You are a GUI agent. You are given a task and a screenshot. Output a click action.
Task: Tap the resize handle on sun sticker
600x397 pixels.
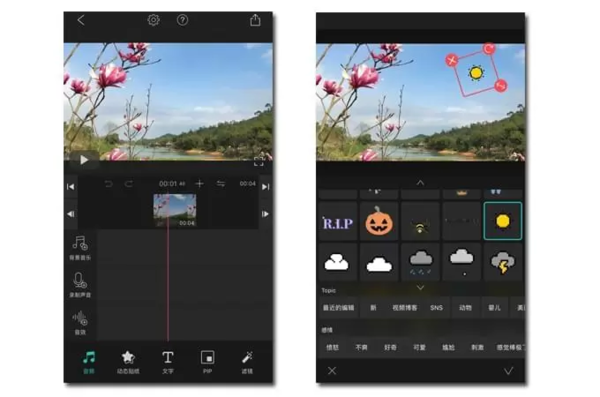pos(501,86)
